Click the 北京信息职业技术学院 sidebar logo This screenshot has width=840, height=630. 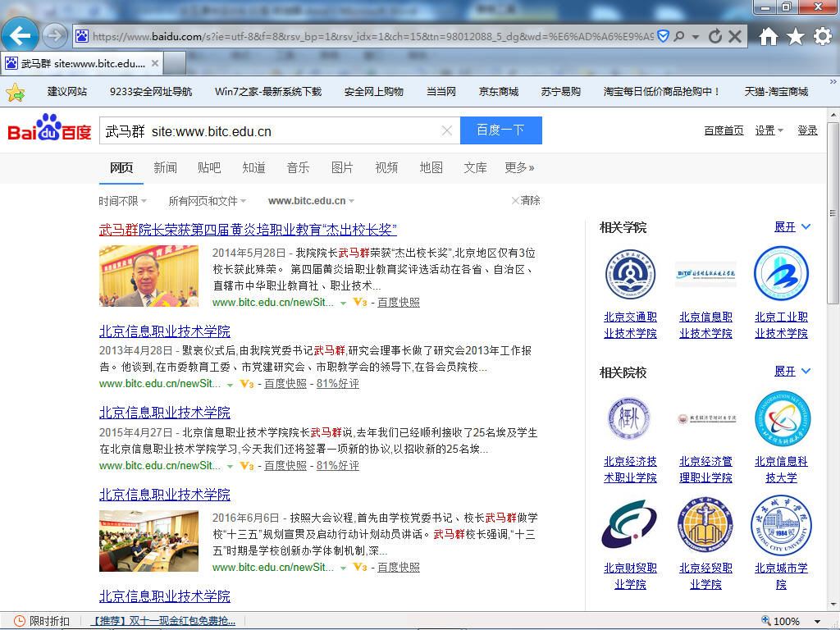[x=705, y=274]
